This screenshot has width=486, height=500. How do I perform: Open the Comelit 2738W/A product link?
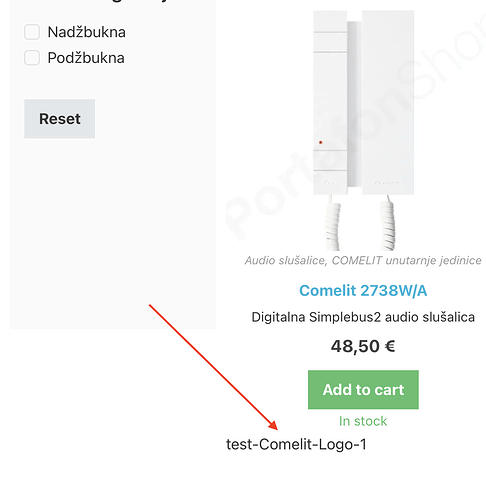(363, 291)
